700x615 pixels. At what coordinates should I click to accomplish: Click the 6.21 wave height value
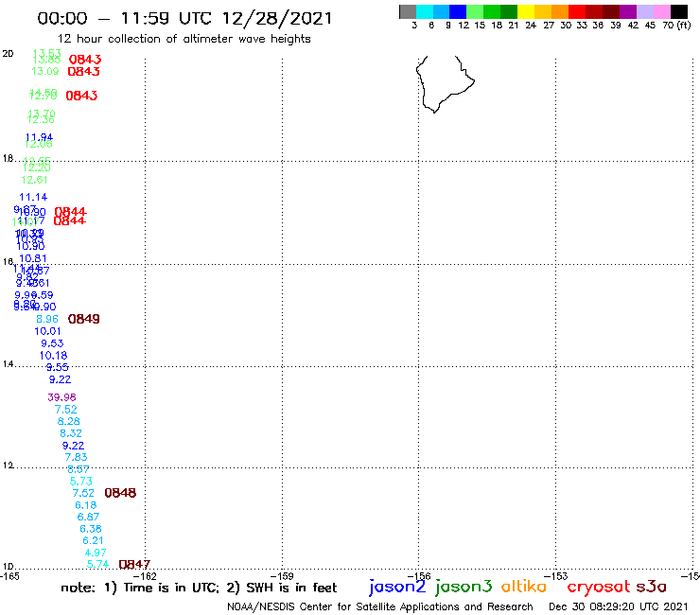[93, 540]
